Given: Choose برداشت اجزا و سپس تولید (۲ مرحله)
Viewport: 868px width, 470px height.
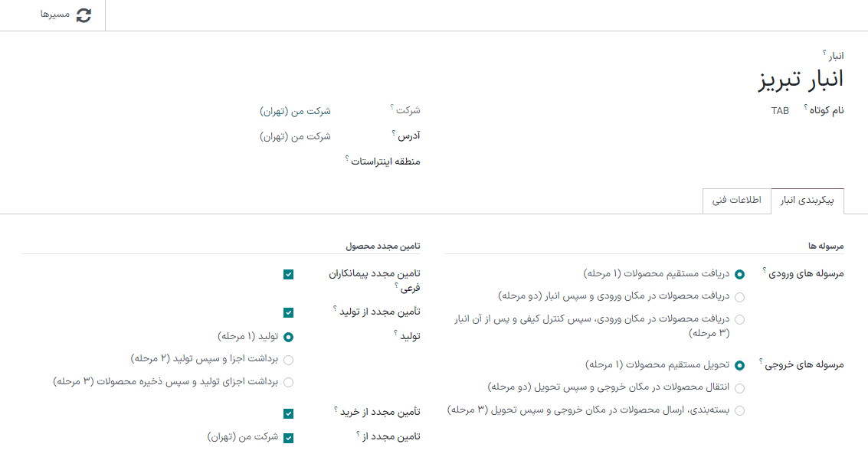Looking at the screenshot, I should [288, 360].
